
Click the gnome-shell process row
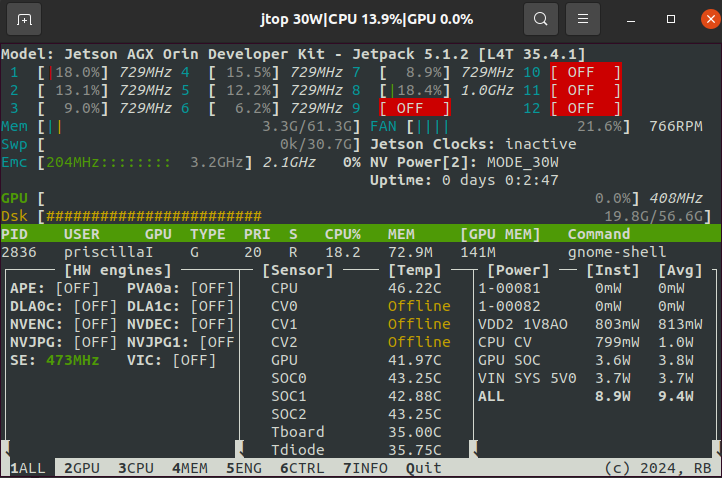361,252
